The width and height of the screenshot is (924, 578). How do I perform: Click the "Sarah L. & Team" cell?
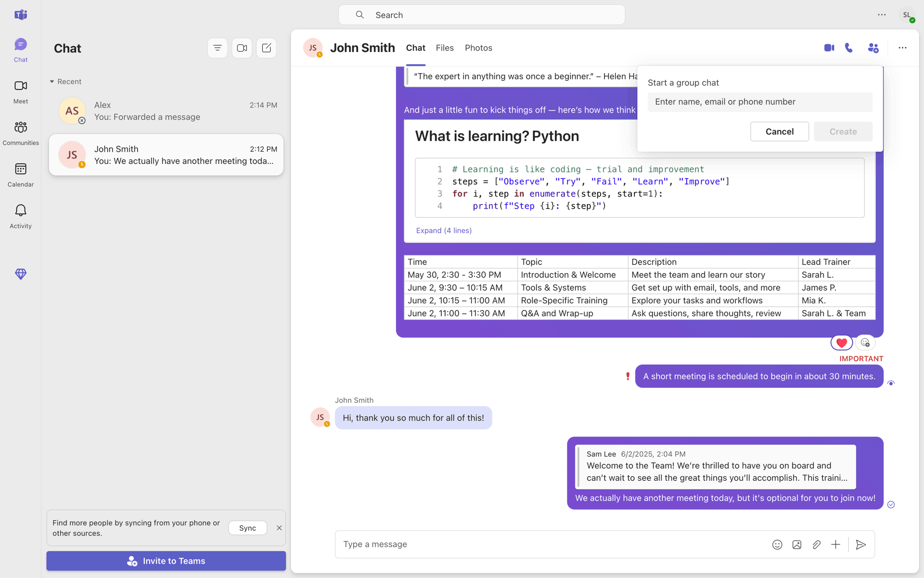[836, 313]
